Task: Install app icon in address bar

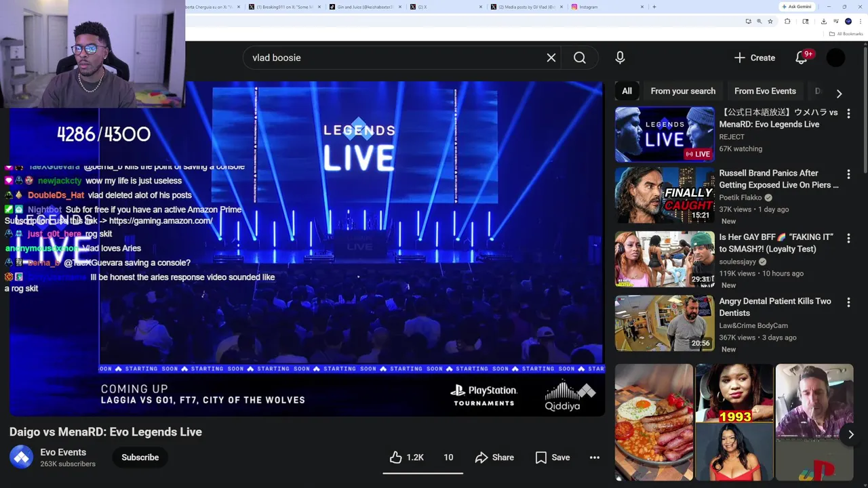Action: [748, 21]
